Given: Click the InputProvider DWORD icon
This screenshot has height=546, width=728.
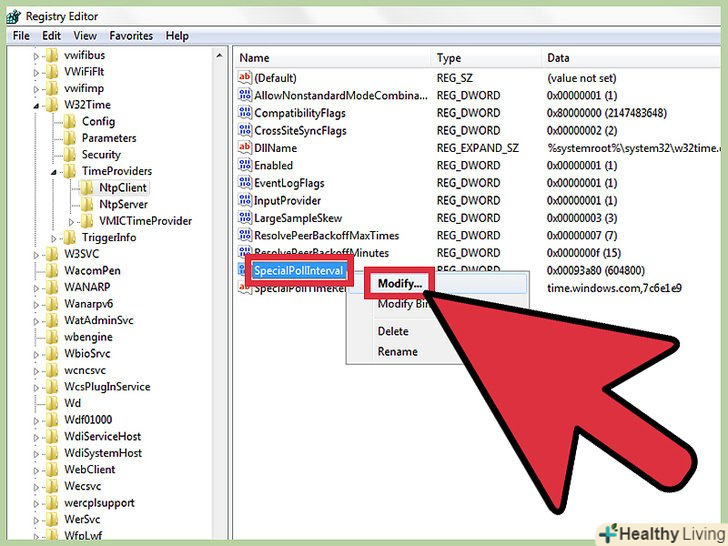Looking at the screenshot, I should (245, 200).
